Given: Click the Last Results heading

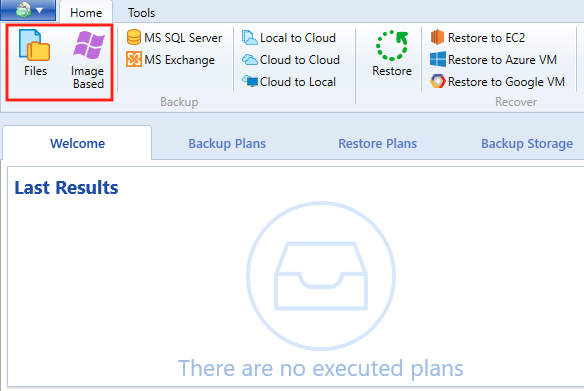Looking at the screenshot, I should pyautogui.click(x=66, y=187).
